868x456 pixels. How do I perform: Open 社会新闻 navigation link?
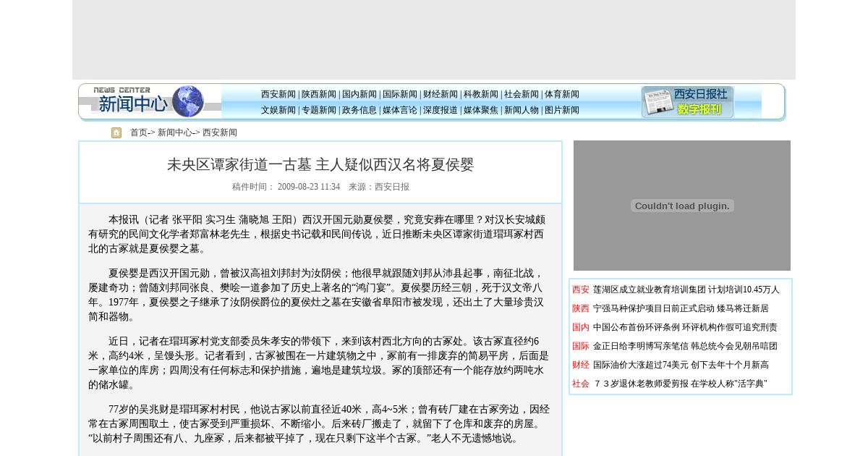click(522, 94)
